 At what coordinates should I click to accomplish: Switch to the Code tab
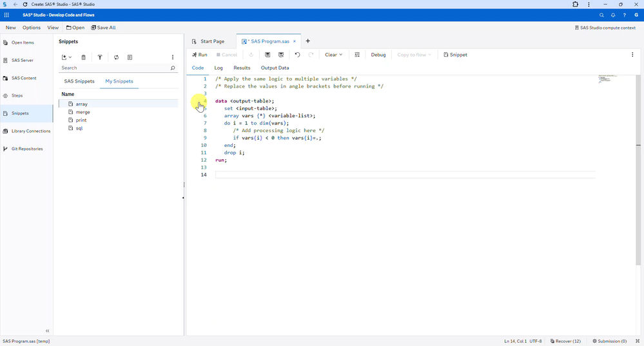pos(197,68)
